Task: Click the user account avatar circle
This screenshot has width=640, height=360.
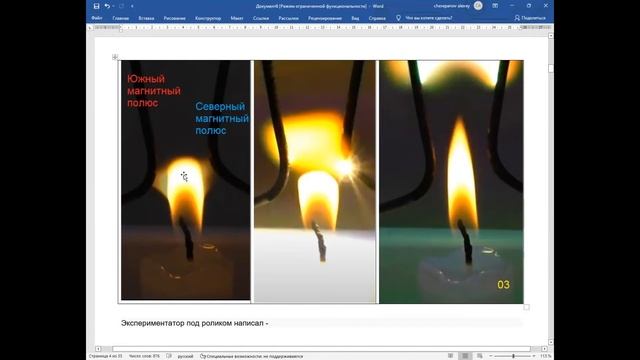Action: pyautogui.click(x=478, y=6)
